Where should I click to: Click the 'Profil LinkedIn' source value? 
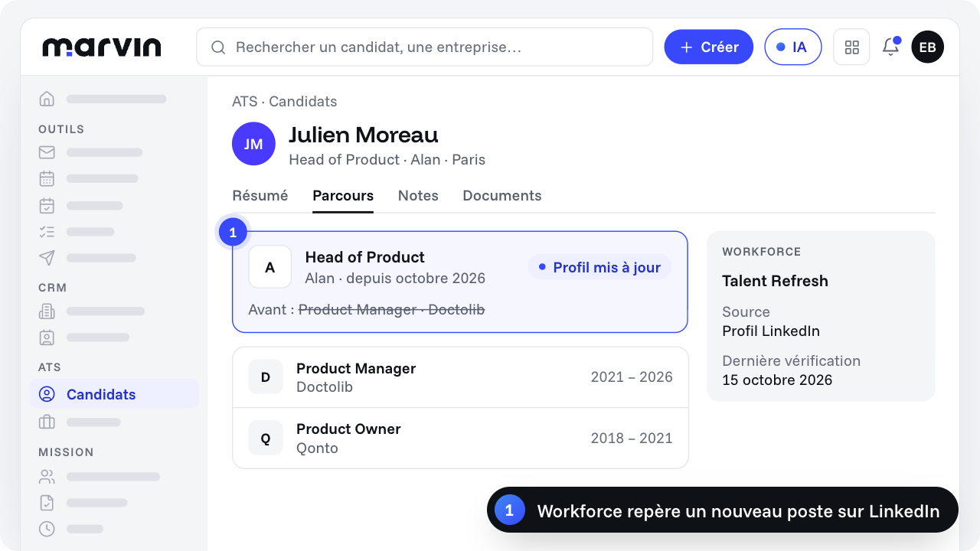coord(771,331)
